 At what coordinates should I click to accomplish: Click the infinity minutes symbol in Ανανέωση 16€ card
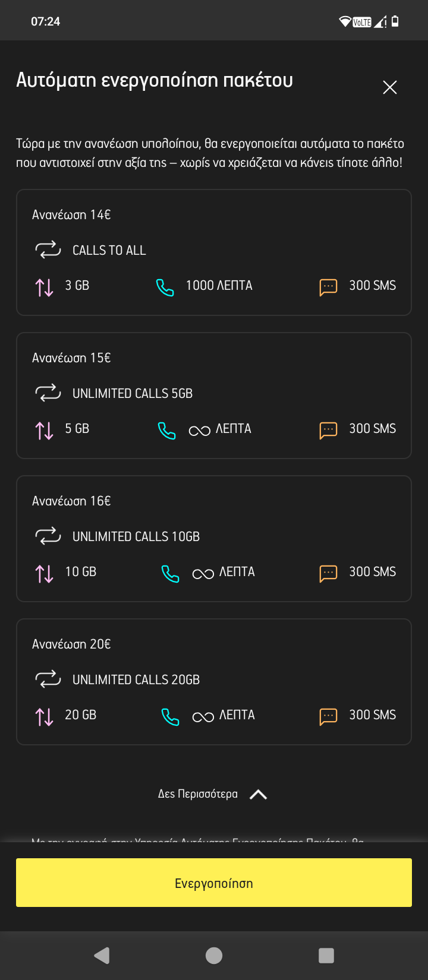point(203,574)
